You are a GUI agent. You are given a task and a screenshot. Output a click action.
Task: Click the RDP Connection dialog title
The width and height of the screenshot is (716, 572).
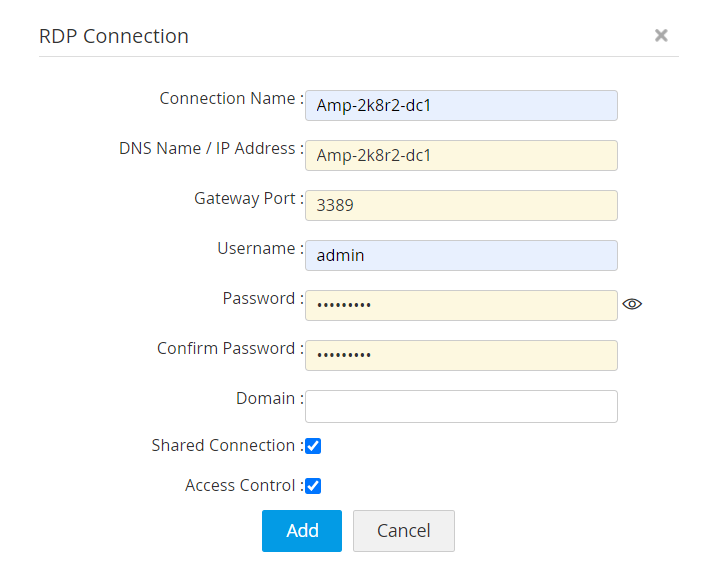click(x=114, y=36)
